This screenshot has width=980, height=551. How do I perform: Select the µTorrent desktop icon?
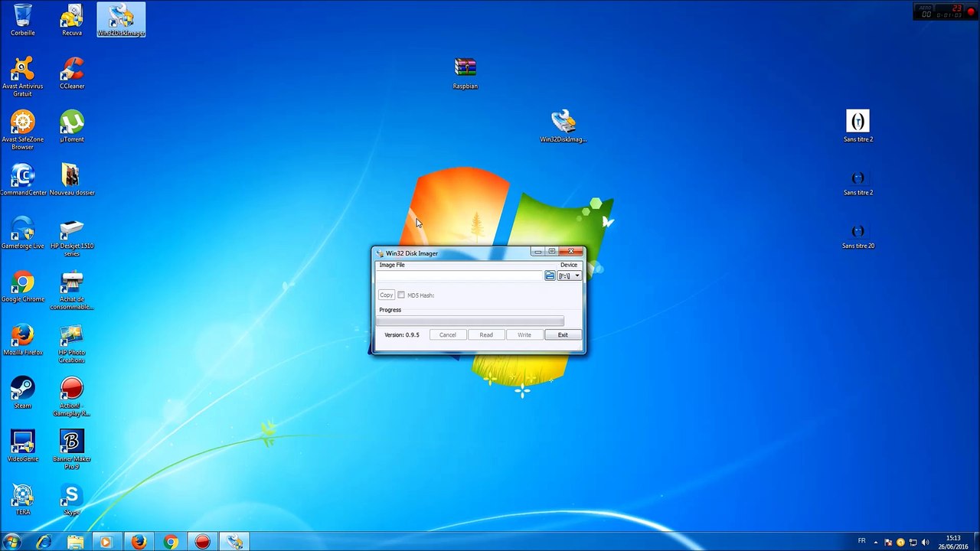coord(72,126)
